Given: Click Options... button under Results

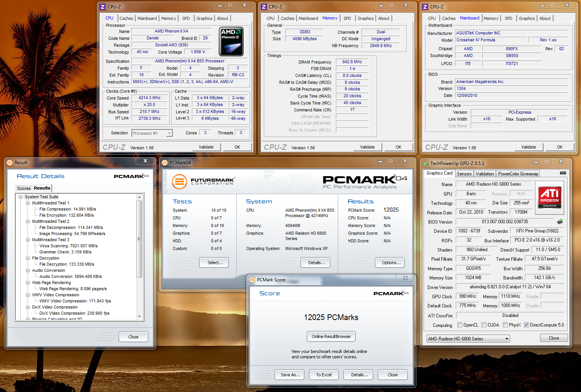Looking at the screenshot, I should [x=390, y=263].
